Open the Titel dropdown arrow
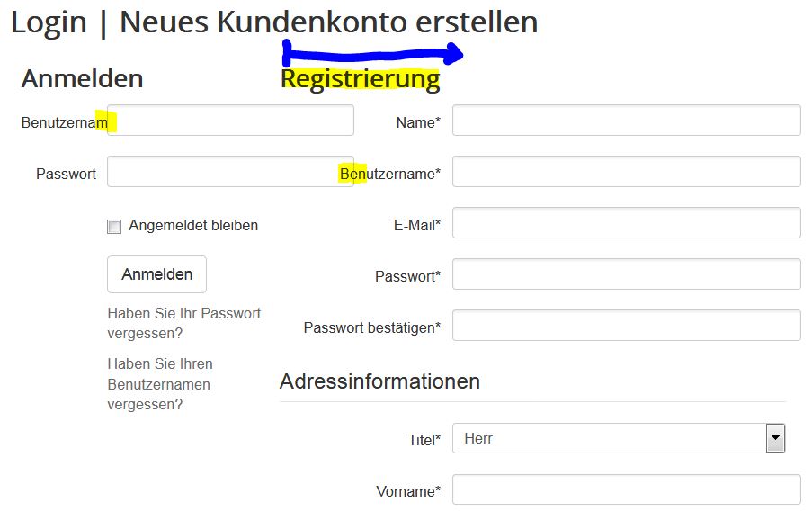This screenshot has height=511, width=812. [x=775, y=438]
